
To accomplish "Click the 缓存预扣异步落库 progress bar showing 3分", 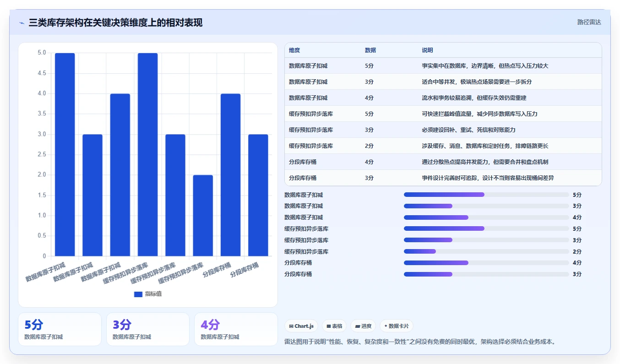I will 486,240.
